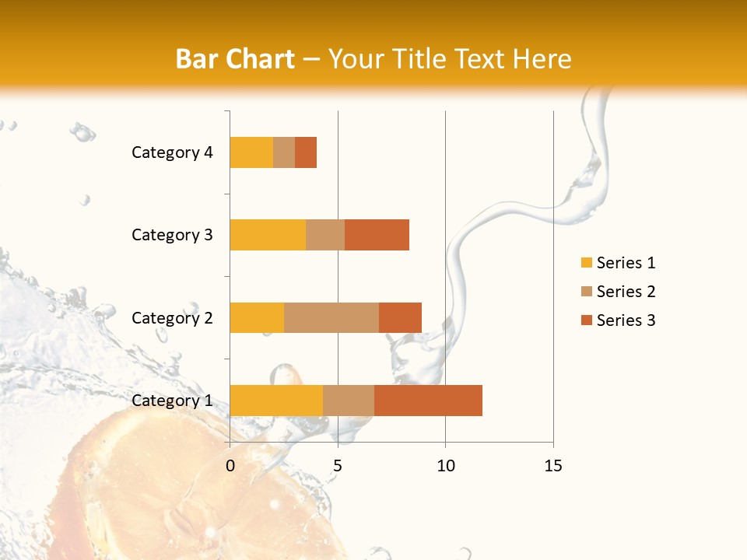Image resolution: width=747 pixels, height=560 pixels.
Task: Click the '15' value on horizontal axis
Action: (x=553, y=466)
